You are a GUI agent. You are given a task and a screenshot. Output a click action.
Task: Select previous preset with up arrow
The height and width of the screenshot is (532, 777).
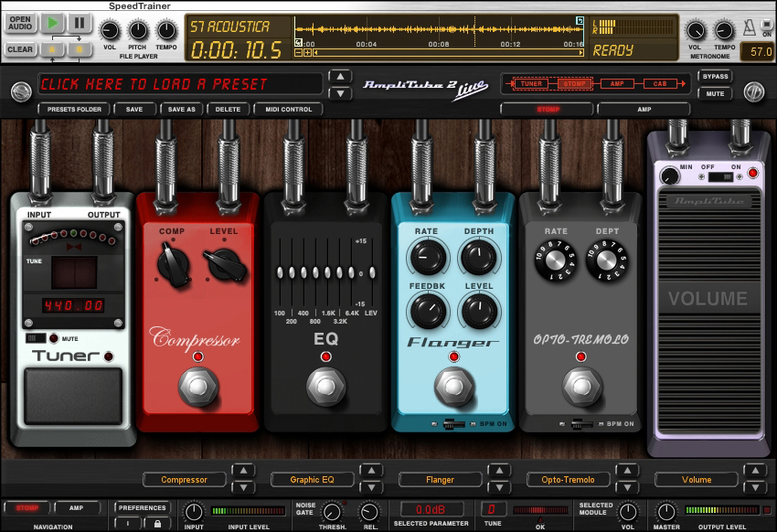tap(340, 76)
